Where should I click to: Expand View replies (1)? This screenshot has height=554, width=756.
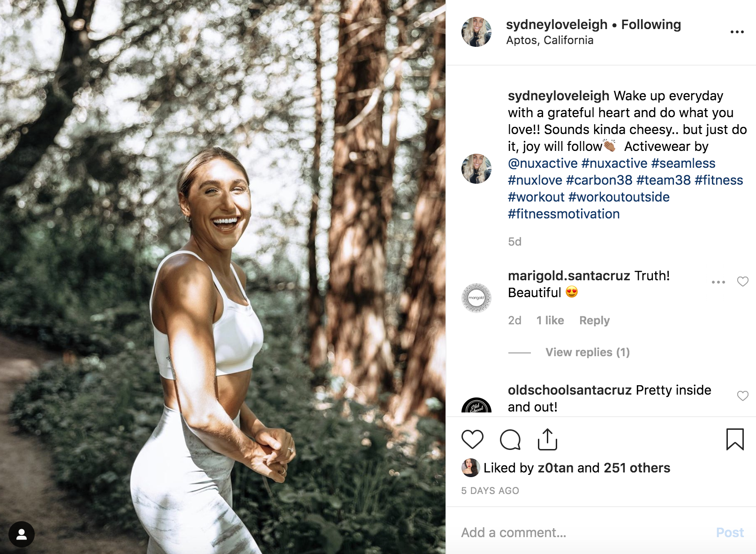[587, 352]
